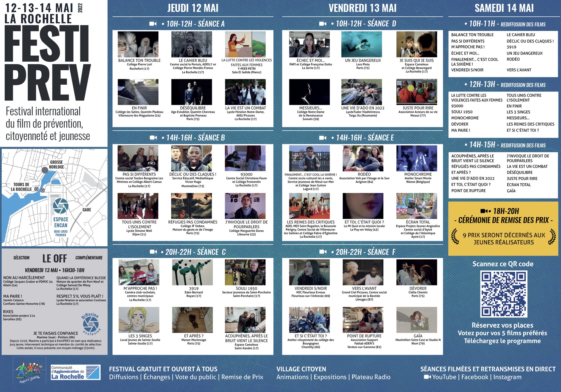Click the Instagram text in footer
The image size is (561, 392).
pyautogui.click(x=507, y=377)
